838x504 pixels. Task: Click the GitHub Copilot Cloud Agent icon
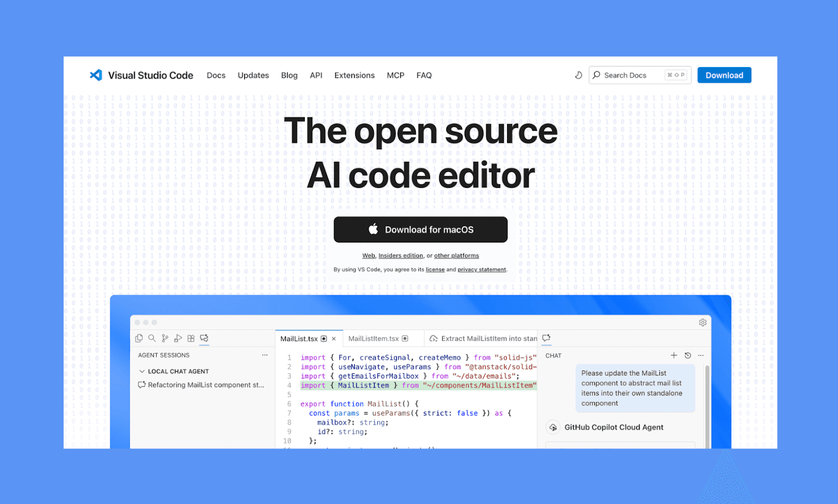tap(553, 427)
